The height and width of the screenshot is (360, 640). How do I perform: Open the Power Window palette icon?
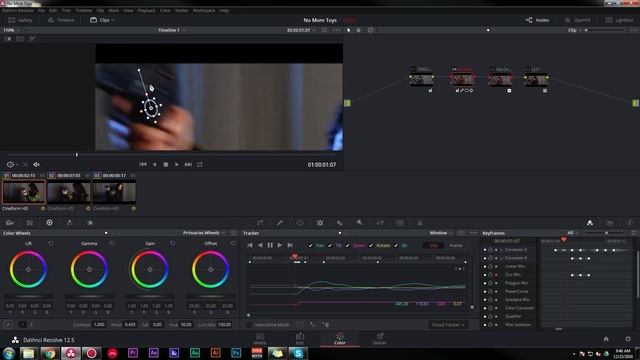click(300, 223)
